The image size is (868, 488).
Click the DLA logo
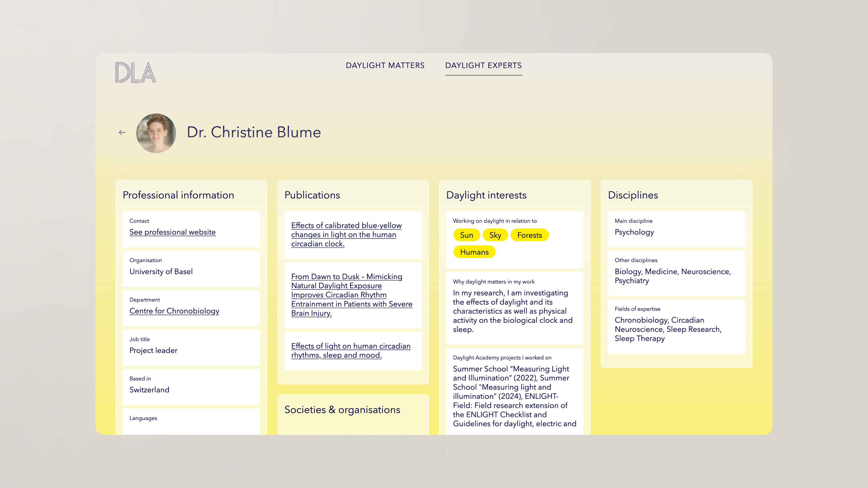pyautogui.click(x=135, y=72)
